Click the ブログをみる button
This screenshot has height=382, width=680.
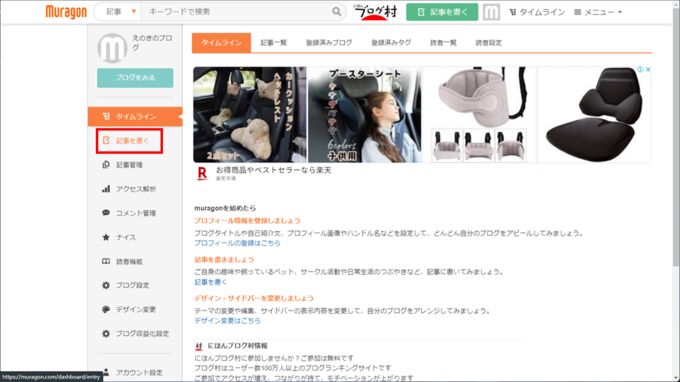click(135, 78)
